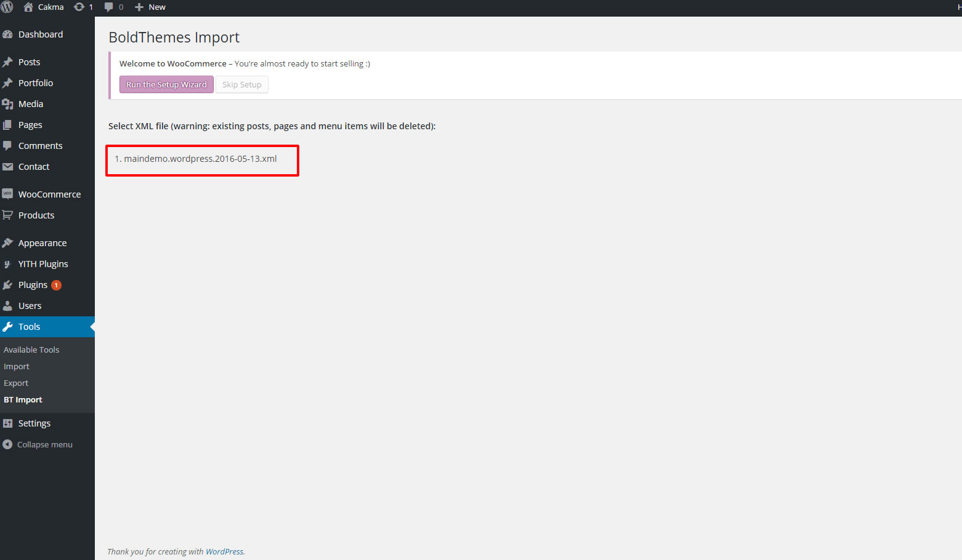Select maindemo.wordpress.2016-05-13.xml file
Viewport: 962px width, 560px height.
coord(200,159)
